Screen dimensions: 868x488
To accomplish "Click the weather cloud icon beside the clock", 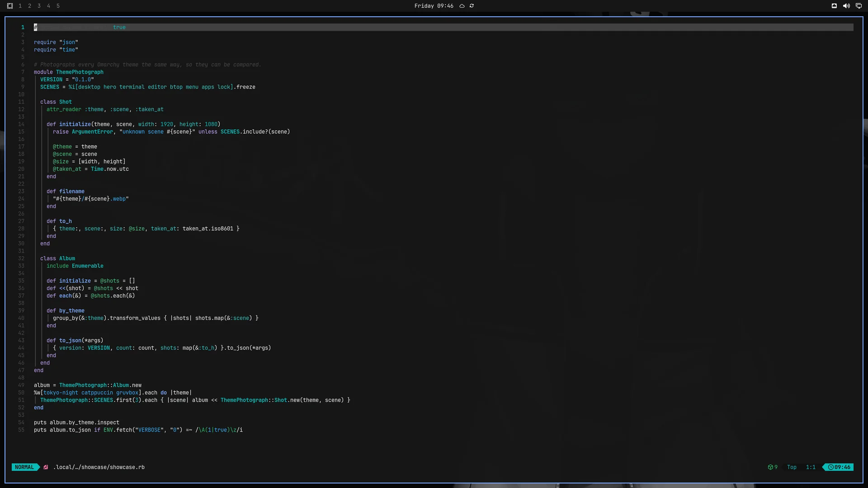I will click(462, 6).
